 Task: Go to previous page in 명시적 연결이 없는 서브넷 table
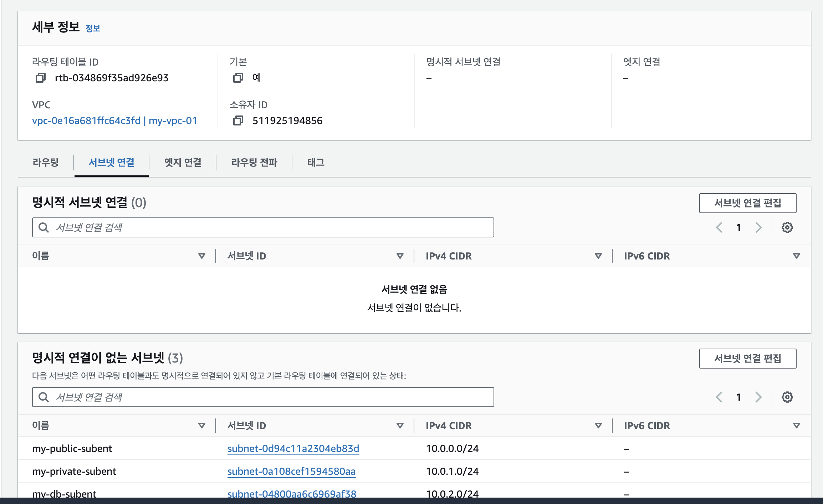click(x=719, y=397)
